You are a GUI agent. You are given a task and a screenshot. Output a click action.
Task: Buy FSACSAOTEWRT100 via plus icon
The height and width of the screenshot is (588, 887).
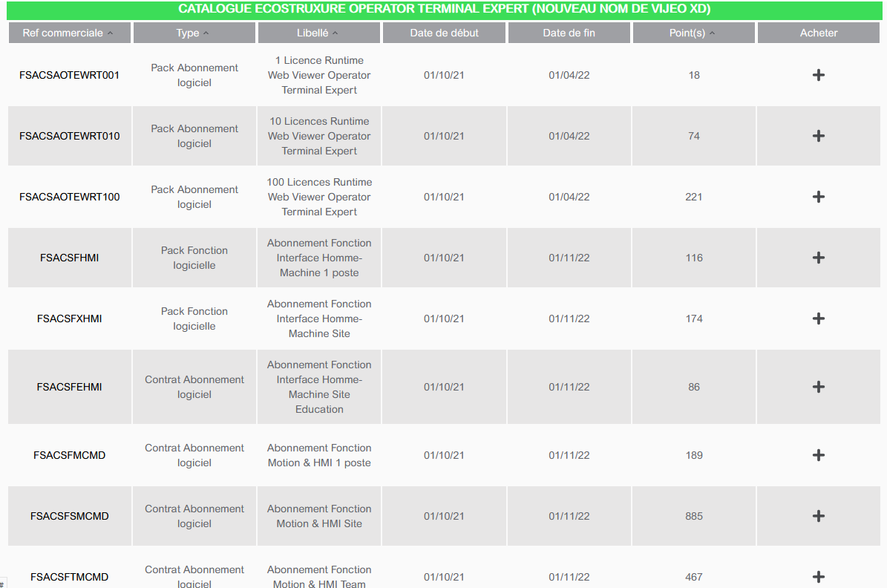[x=819, y=197]
